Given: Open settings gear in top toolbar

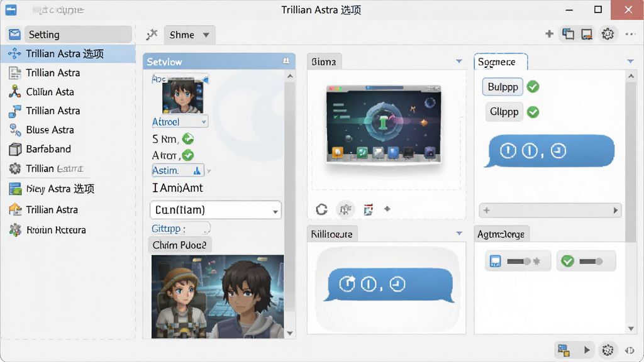Looking at the screenshot, I should (608, 34).
